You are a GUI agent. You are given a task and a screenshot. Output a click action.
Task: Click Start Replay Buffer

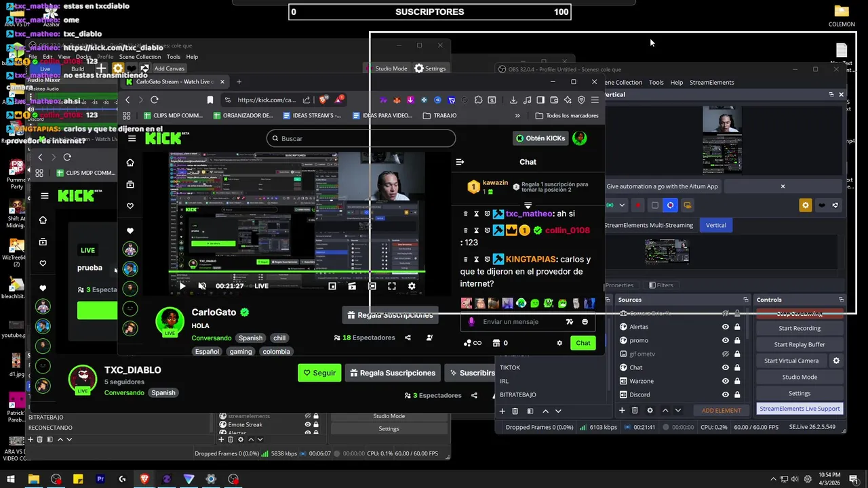799,344
